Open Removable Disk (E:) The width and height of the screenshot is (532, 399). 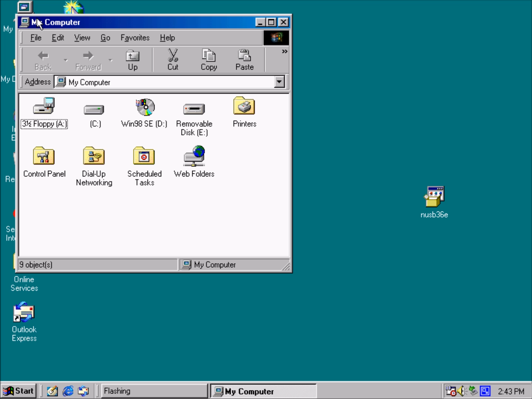tap(194, 109)
